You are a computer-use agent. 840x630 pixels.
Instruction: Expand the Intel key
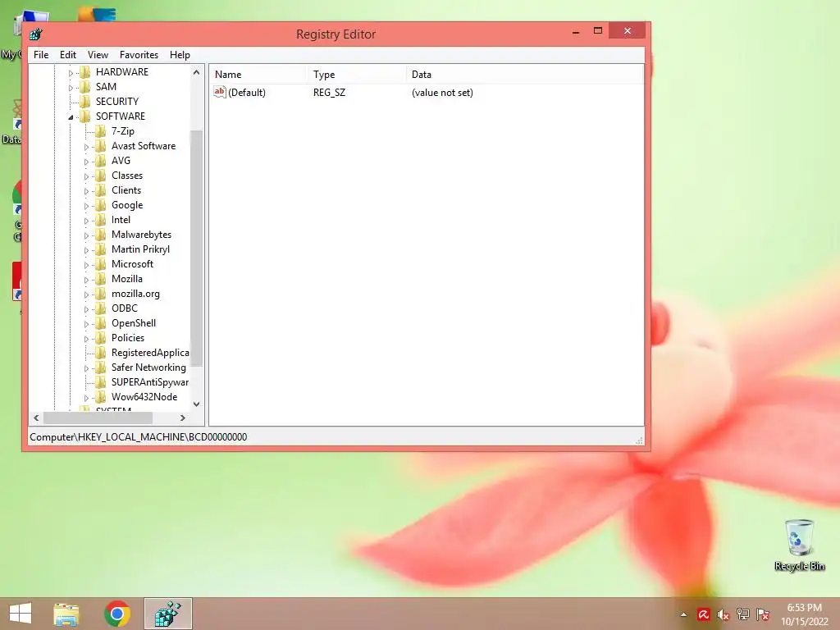click(x=86, y=221)
